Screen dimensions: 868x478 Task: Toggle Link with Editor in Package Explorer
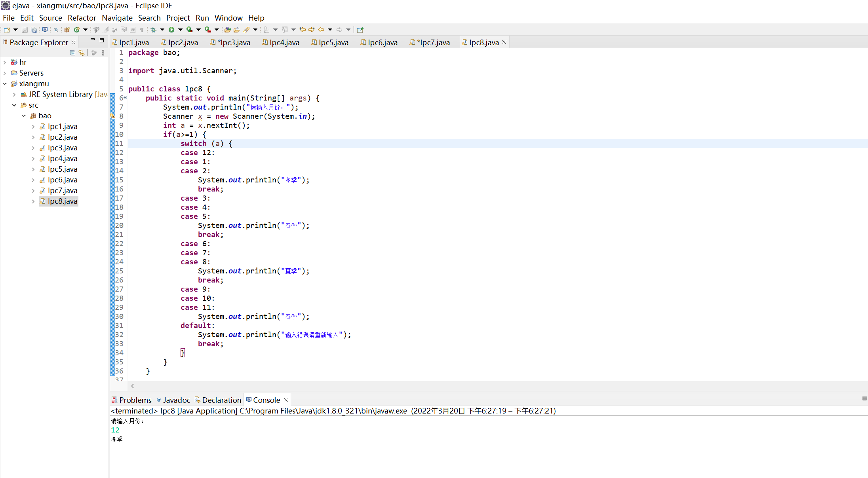[82, 53]
